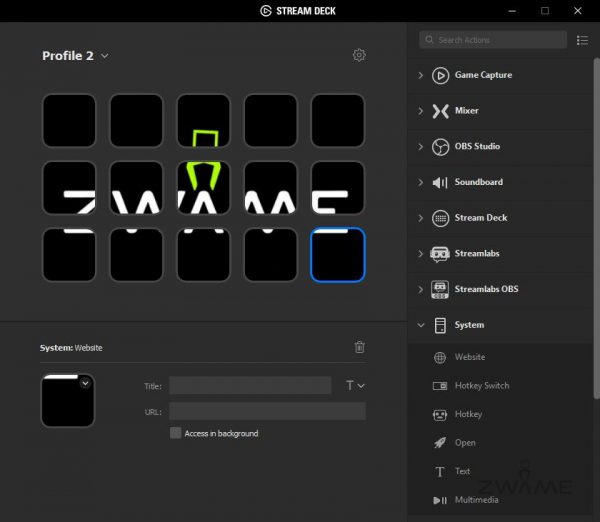Click the Game Capture label
This screenshot has width=600, height=522.
click(x=483, y=75)
